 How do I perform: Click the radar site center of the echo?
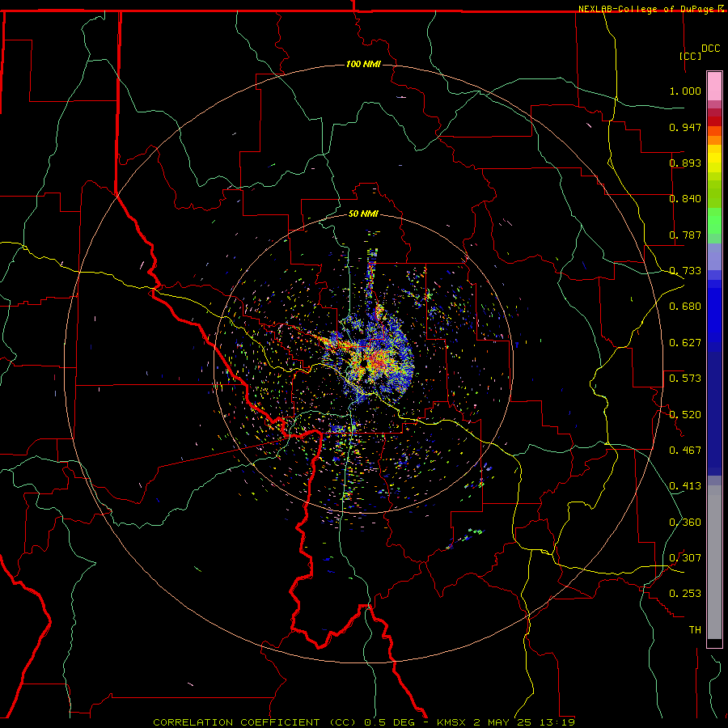click(x=364, y=363)
